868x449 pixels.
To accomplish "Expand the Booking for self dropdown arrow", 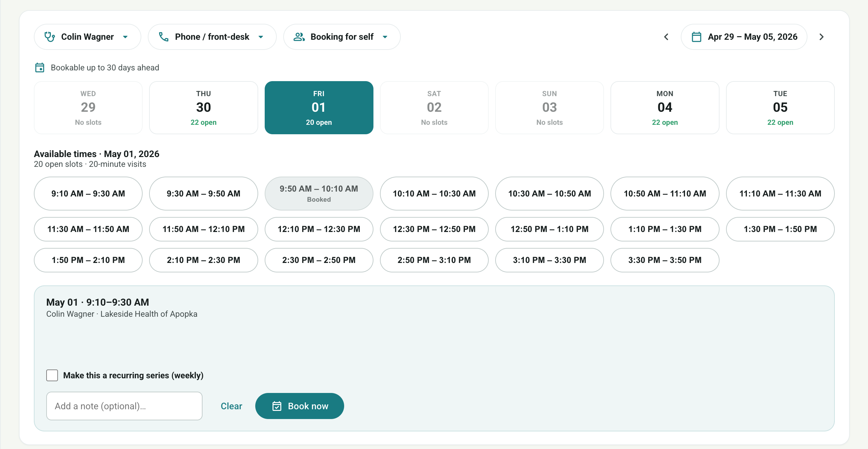I will pos(385,37).
